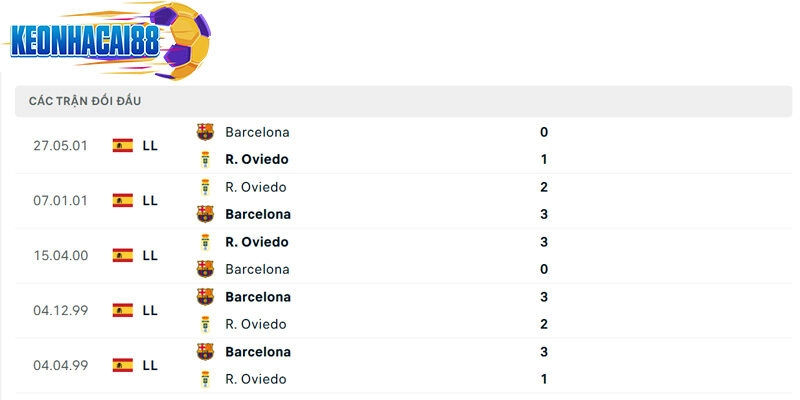This screenshot has width=800, height=400.
Task: Click the R. Oviedo crest in the 15.04.00 match
Action: (205, 242)
